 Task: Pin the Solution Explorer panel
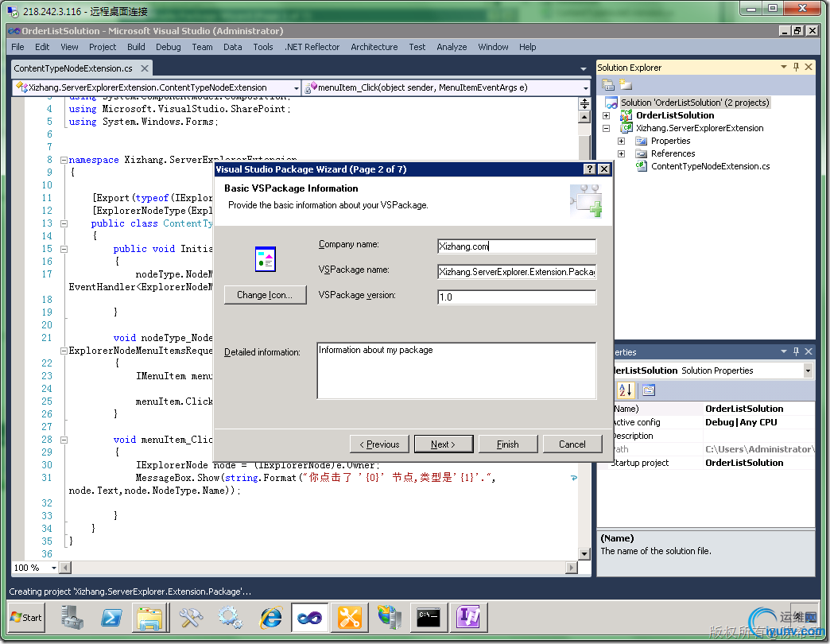[796, 68]
